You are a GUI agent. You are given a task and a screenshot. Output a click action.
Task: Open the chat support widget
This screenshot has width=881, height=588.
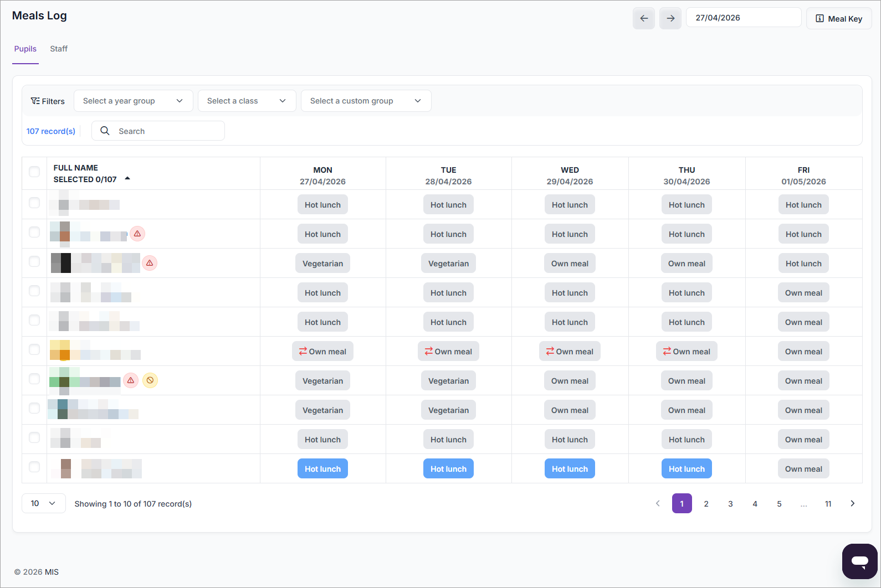click(x=859, y=561)
